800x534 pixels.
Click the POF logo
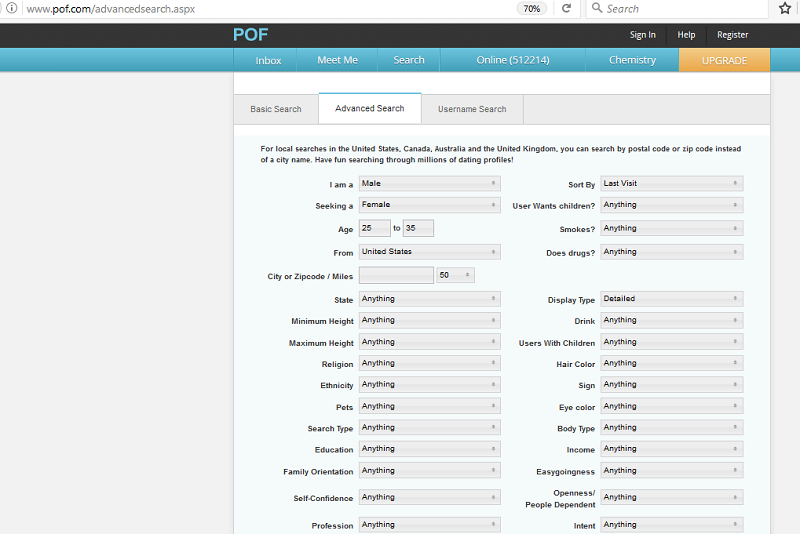(x=251, y=35)
